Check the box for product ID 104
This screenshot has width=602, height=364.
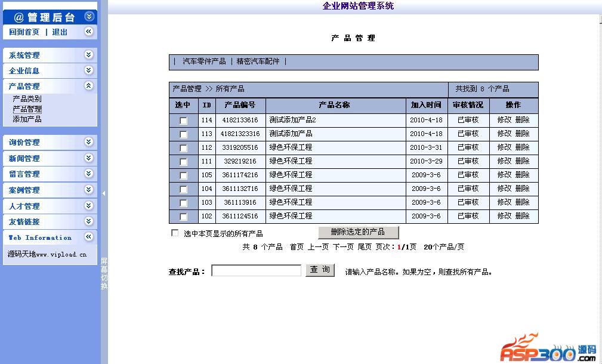pos(184,189)
